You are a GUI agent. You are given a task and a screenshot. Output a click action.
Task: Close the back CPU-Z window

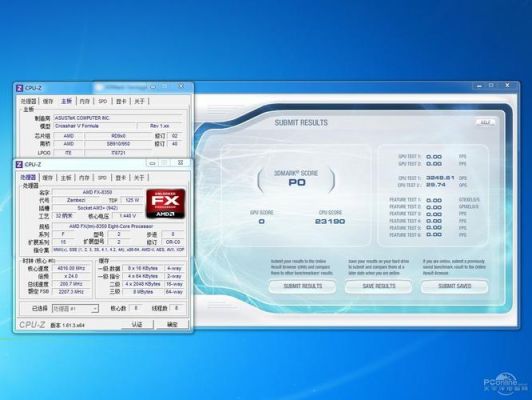click(x=181, y=87)
